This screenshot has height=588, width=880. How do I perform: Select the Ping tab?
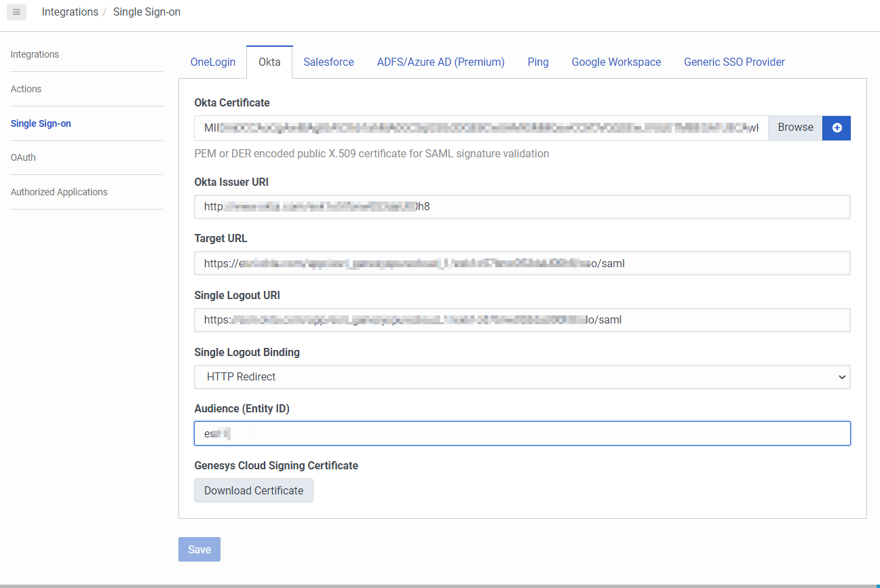pyautogui.click(x=538, y=62)
